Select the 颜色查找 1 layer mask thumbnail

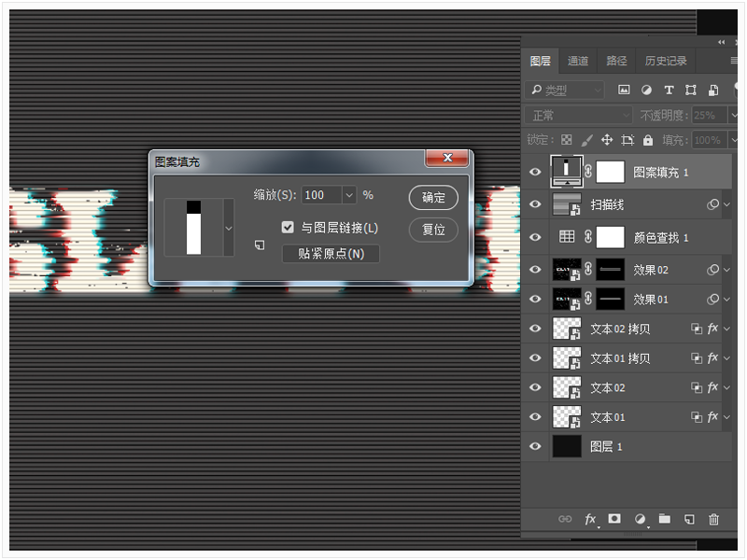tap(611, 237)
